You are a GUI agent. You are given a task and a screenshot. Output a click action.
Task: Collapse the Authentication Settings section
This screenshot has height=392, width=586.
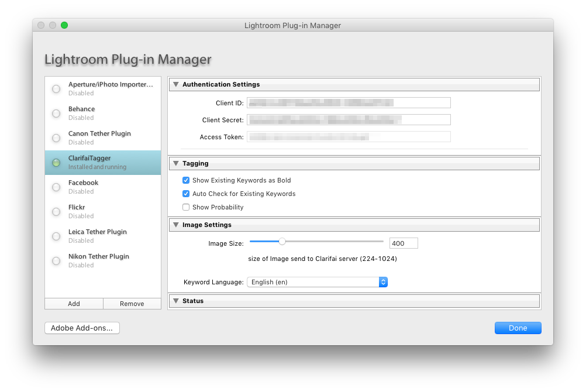(176, 84)
